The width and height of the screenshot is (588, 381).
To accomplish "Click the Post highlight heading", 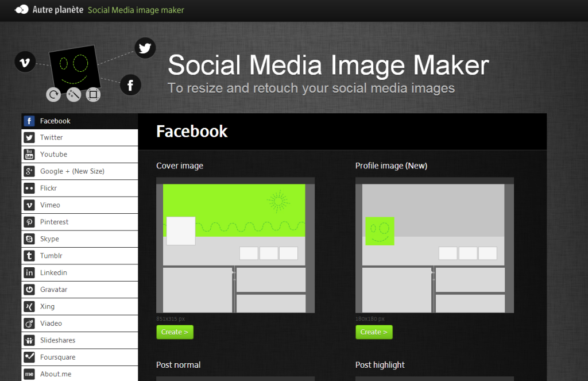I will [380, 365].
